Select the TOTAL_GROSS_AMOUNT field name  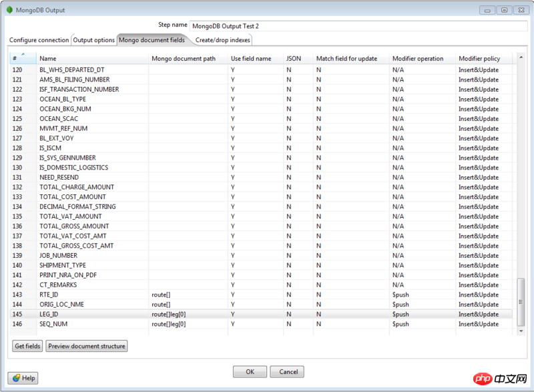(x=74, y=226)
